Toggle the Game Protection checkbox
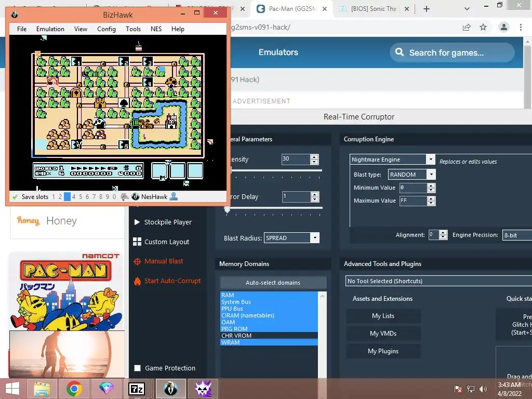The height and width of the screenshot is (399, 532). (137, 368)
